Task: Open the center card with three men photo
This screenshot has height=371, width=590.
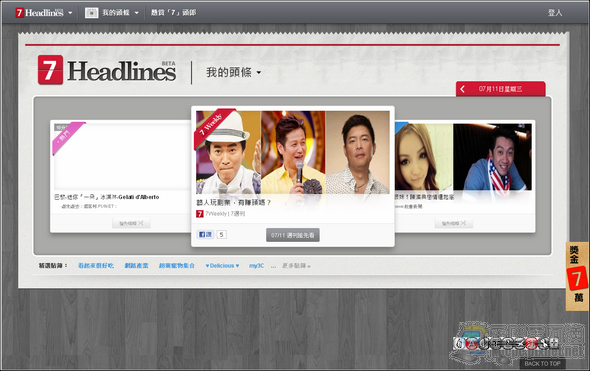Action: click(293, 152)
